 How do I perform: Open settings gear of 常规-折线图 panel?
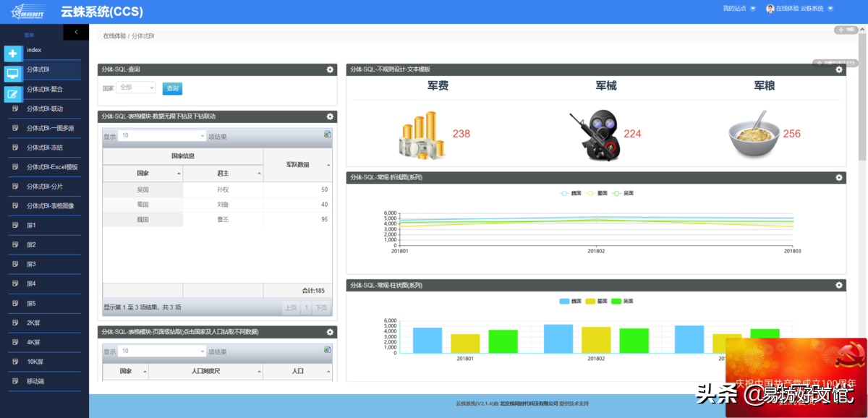[x=839, y=177]
